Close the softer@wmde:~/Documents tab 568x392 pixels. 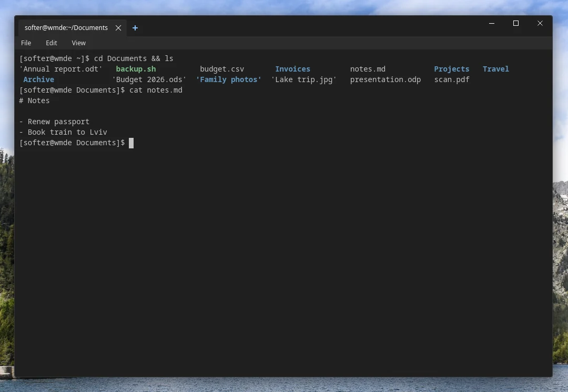coord(118,28)
